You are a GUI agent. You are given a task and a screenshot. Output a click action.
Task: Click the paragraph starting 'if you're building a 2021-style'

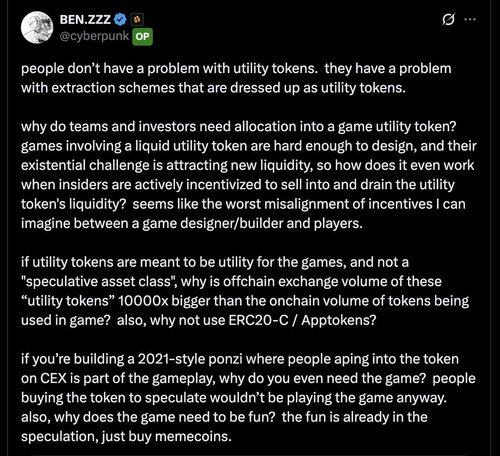[x=248, y=397]
